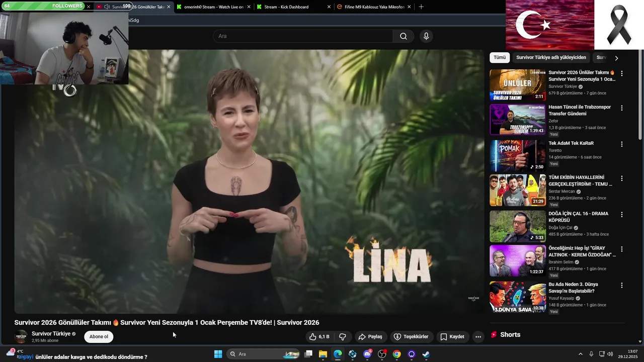Open the more actions ellipsis below the video
644x362 pixels.
point(478,337)
